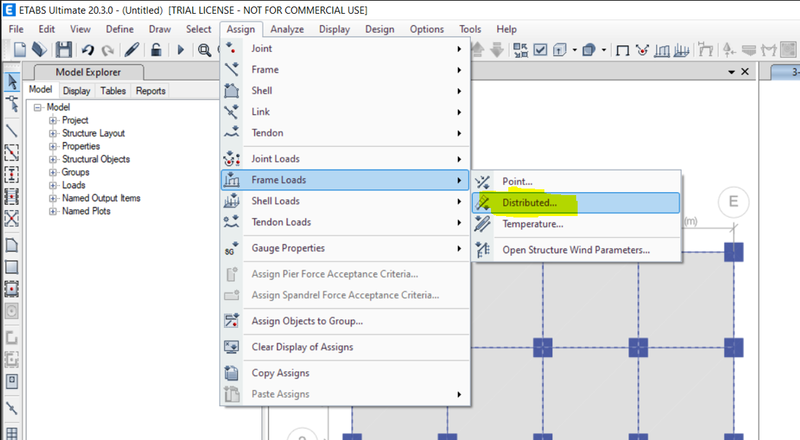Expand the Groups tree node

pos(53,173)
